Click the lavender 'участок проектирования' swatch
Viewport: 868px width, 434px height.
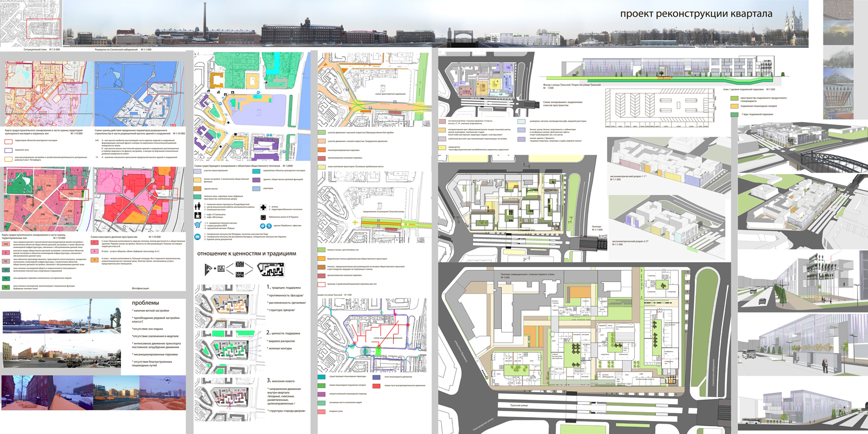(197, 171)
